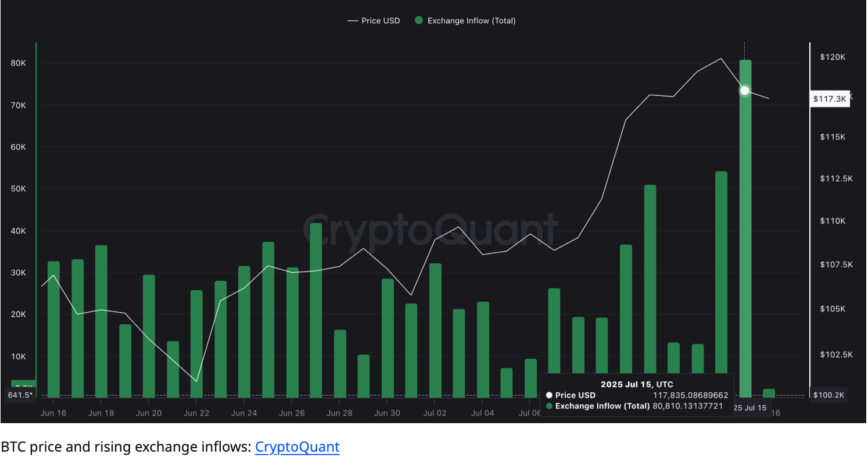Image resolution: width=868 pixels, height=465 pixels.
Task: Click the Jun 22 price low point
Action: [x=196, y=381]
